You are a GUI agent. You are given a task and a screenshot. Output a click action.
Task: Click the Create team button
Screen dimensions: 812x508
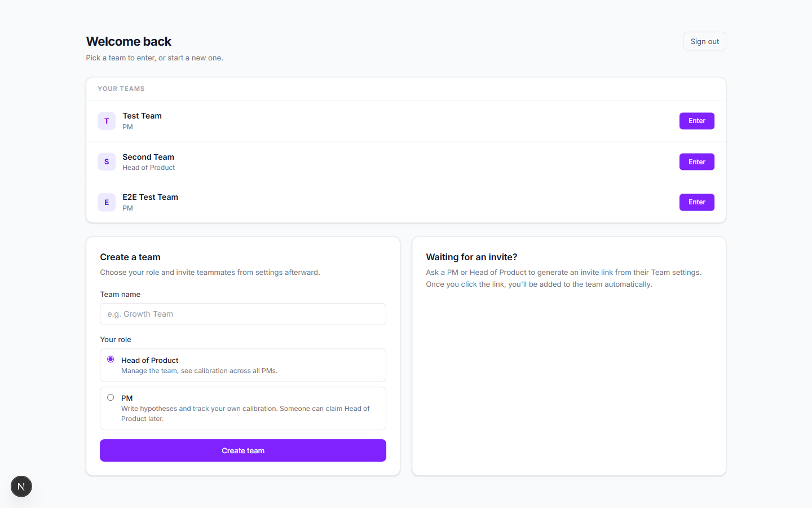pos(243,450)
